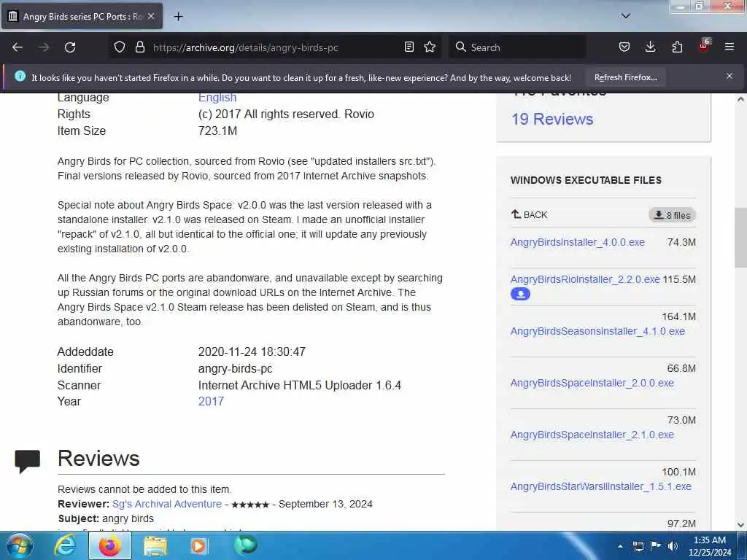Open the 19 Reviews link
This screenshot has width=747, height=560.
(552, 119)
